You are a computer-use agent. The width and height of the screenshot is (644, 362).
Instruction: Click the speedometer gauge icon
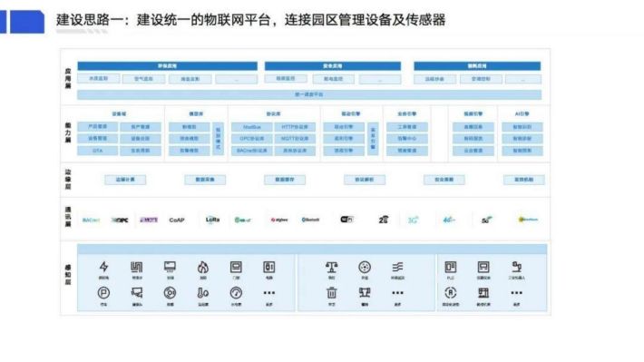(x=236, y=293)
